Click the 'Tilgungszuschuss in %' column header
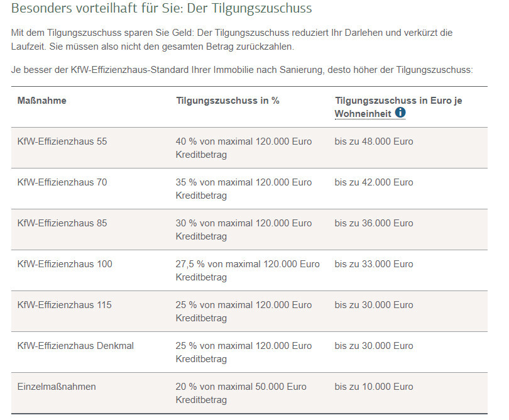This screenshot has height=420, width=509. pyautogui.click(x=227, y=101)
